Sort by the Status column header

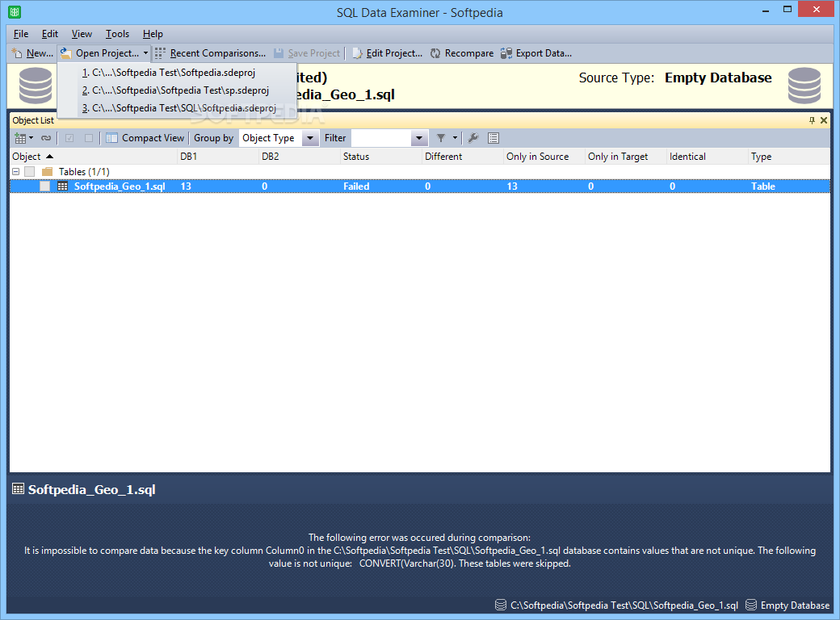coord(381,157)
